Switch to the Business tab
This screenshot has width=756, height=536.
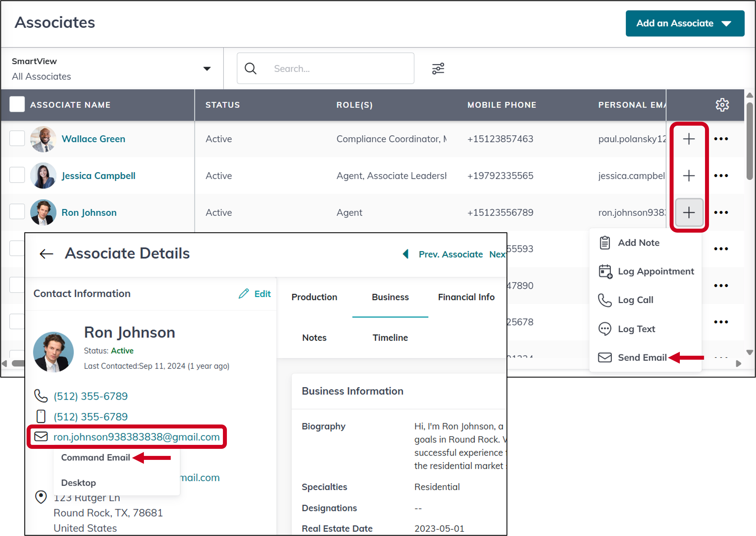pyautogui.click(x=390, y=297)
